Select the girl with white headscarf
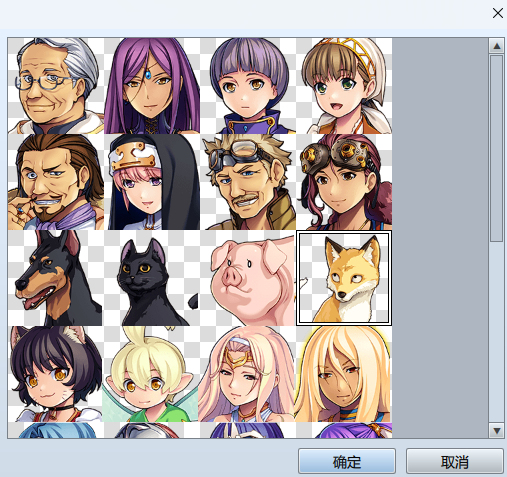Screen dimensions: 507x477 (x=344, y=86)
